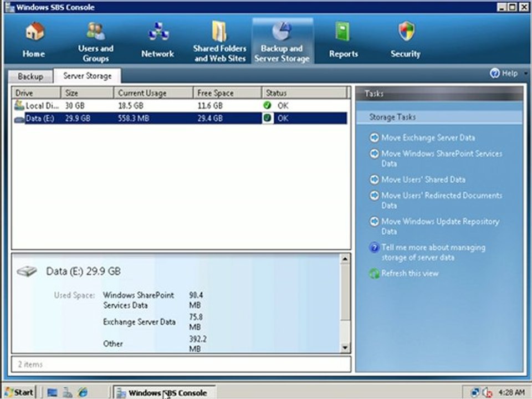532x399 pixels.
Task: Click the Local Disk drive icon
Action: point(19,105)
